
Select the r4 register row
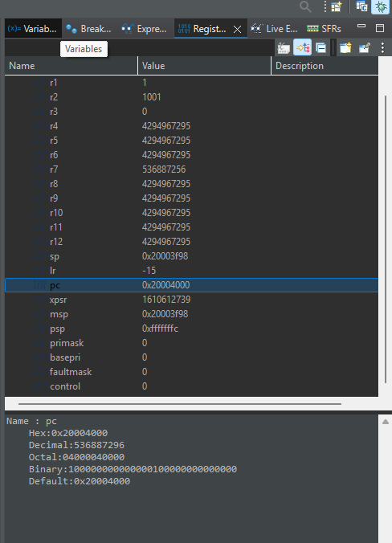click(191, 126)
